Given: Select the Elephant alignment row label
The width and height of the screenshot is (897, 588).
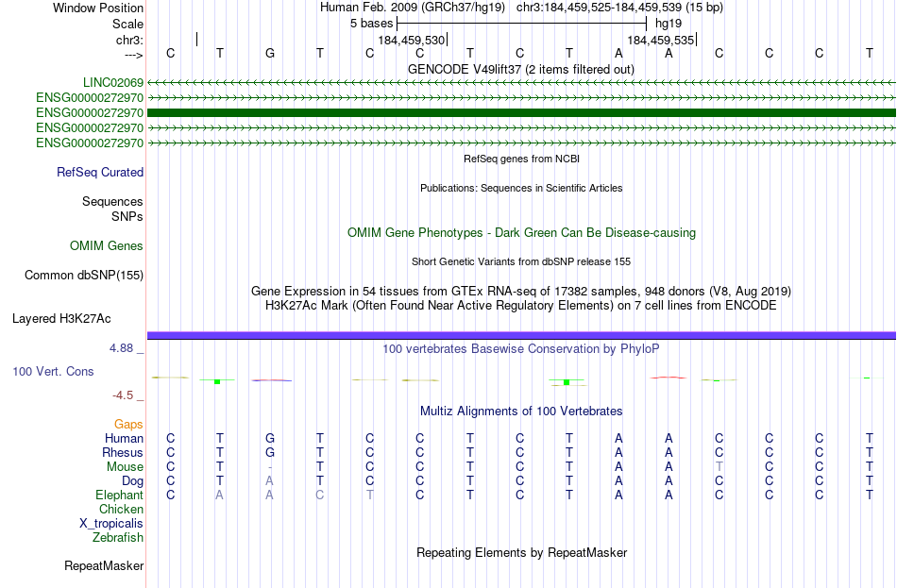Looking at the screenshot, I should coord(119,496).
